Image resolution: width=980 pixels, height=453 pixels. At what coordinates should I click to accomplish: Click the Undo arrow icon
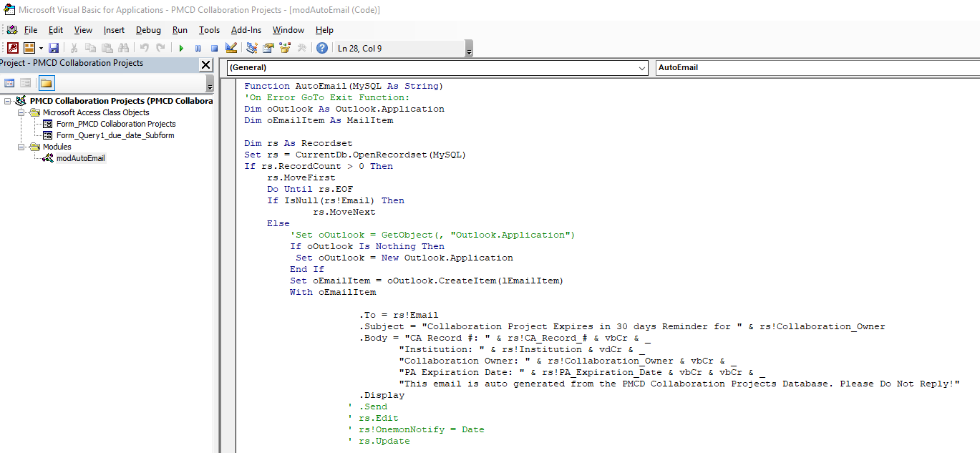(x=144, y=48)
